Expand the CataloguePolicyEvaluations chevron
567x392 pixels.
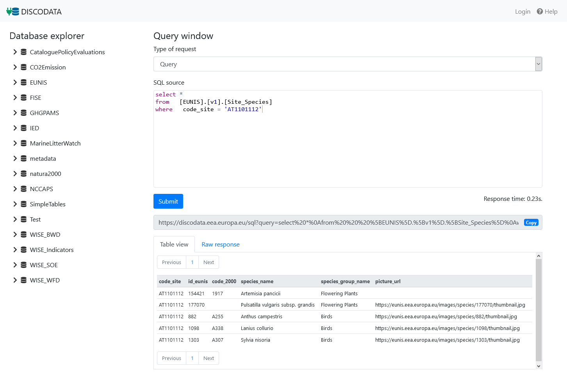pyautogui.click(x=15, y=52)
